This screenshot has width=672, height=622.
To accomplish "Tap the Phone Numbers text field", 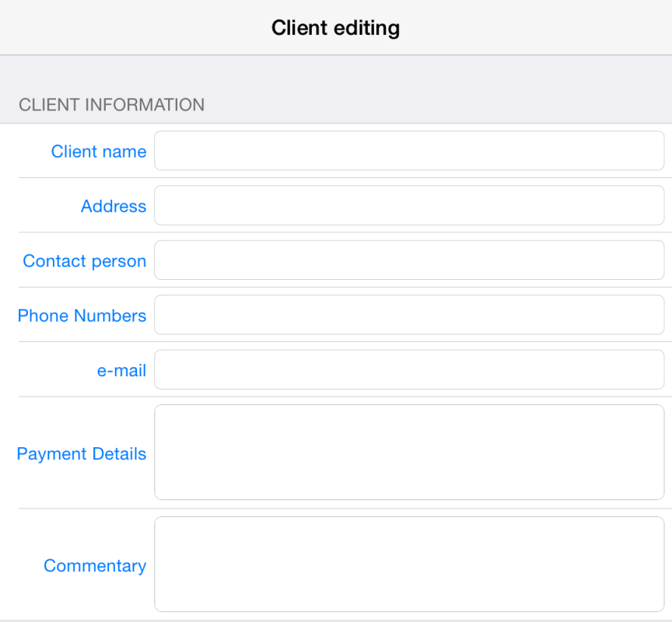I will coord(409,315).
